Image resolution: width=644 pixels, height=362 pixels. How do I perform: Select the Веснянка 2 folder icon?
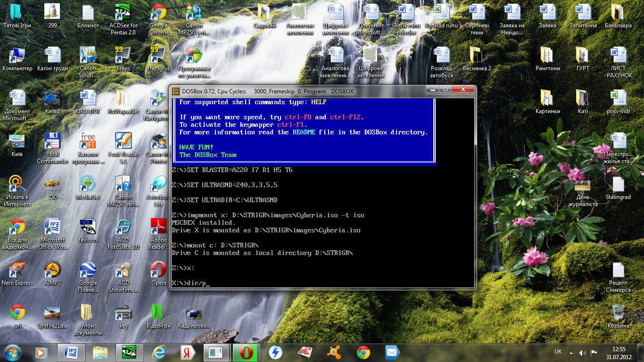(477, 59)
